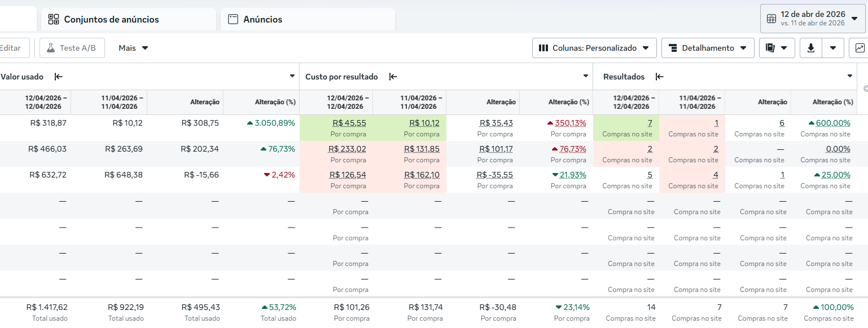Open the Detalhamento breakdown menu
This screenshot has height=328, width=868.
708,48
